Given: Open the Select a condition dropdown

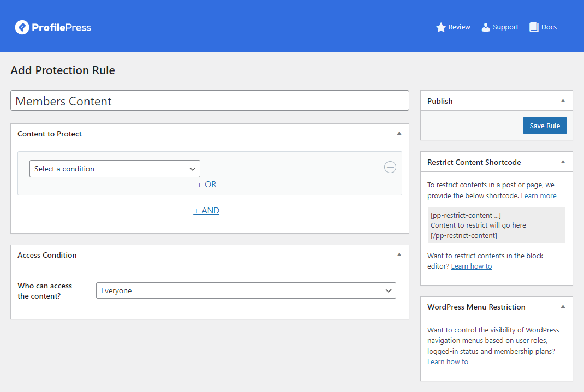Looking at the screenshot, I should coord(115,169).
